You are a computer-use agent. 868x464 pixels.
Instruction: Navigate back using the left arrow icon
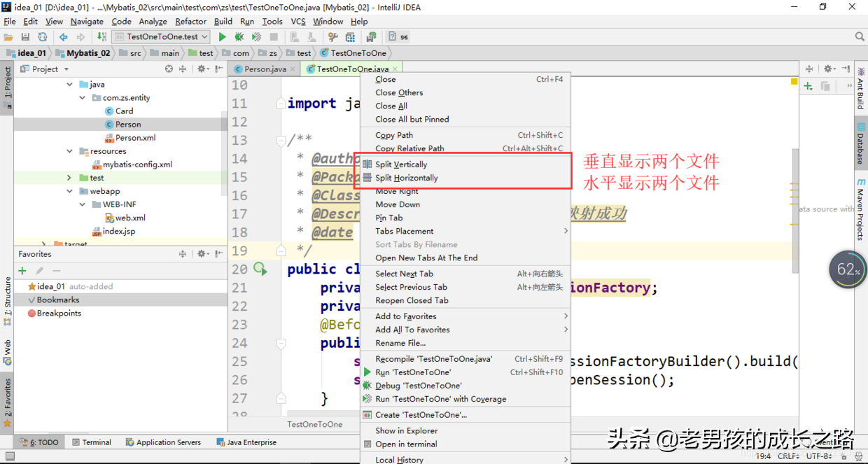pyautogui.click(x=64, y=36)
